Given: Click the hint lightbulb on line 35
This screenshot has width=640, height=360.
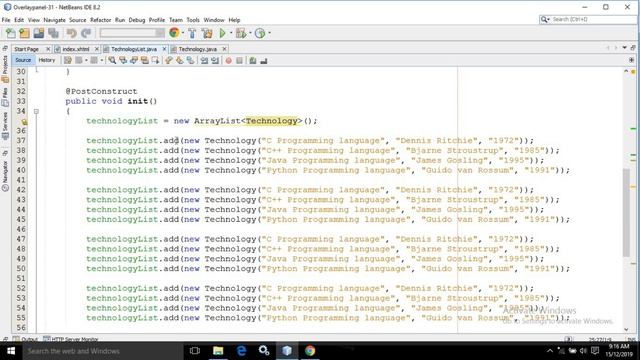Looking at the screenshot, I should click(x=24, y=122).
